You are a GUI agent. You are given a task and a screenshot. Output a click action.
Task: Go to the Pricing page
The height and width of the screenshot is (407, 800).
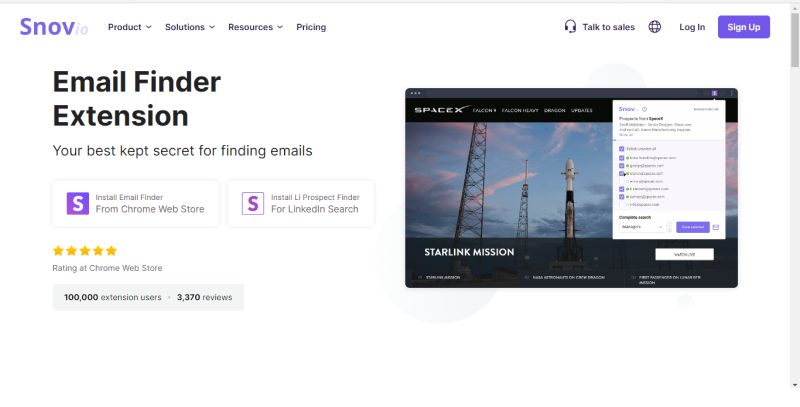[311, 27]
